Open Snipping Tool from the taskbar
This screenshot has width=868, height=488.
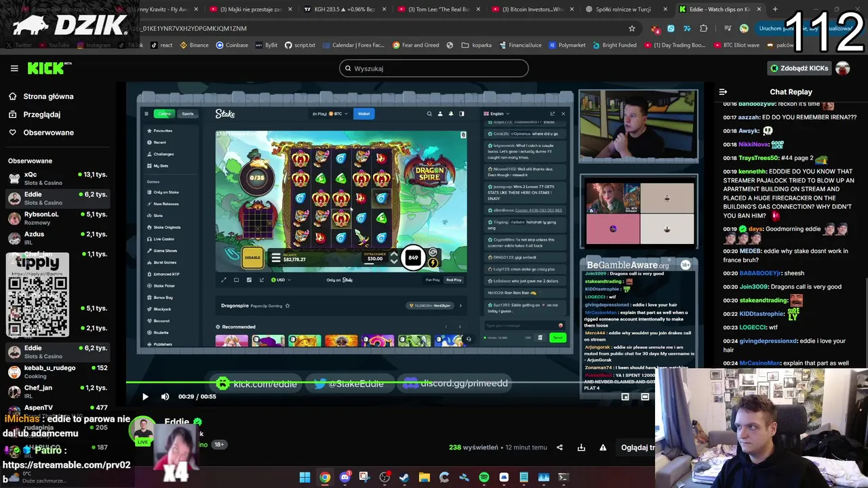(364, 477)
